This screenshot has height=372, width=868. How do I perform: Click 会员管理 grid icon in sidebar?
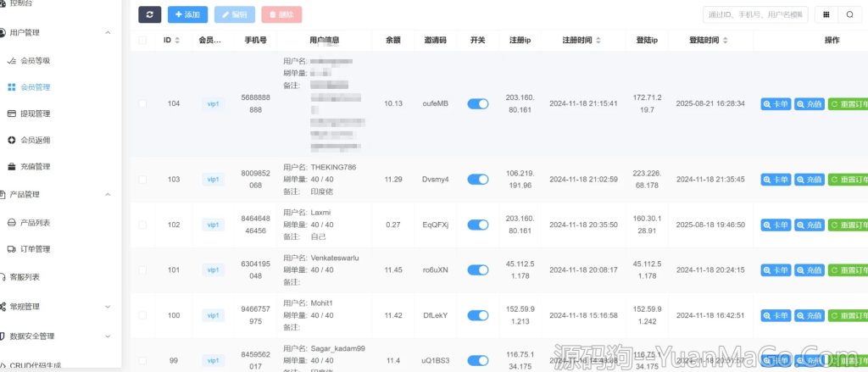tap(11, 87)
